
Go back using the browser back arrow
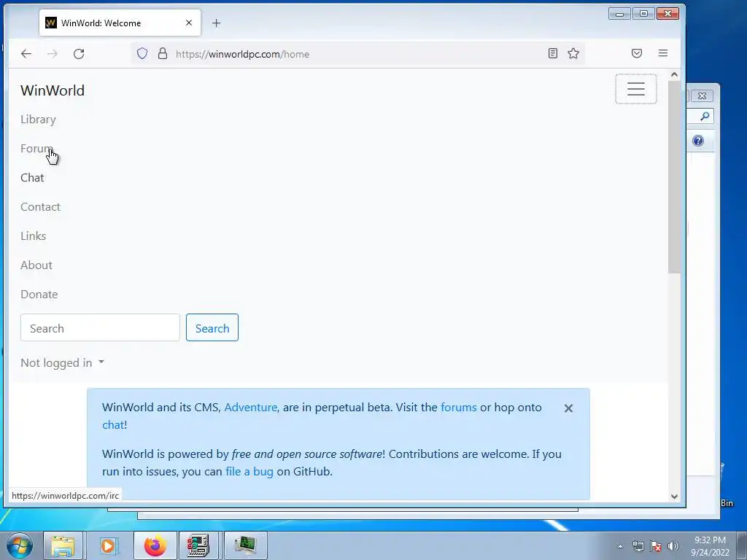click(26, 54)
